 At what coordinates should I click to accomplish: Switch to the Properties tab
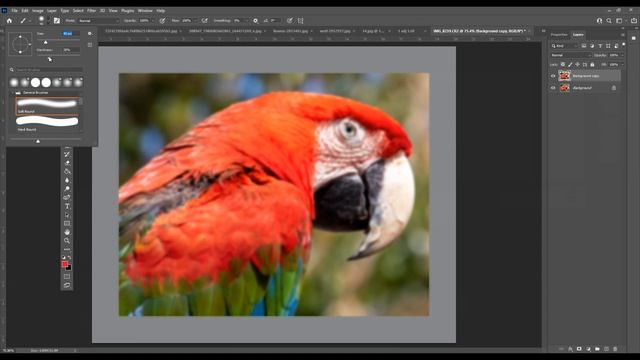pos(559,35)
